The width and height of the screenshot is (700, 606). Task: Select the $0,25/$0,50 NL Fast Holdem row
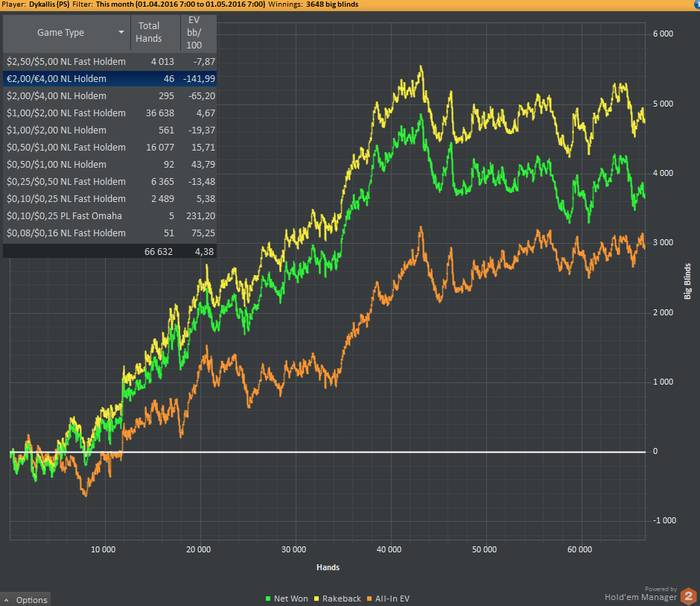coord(110,182)
